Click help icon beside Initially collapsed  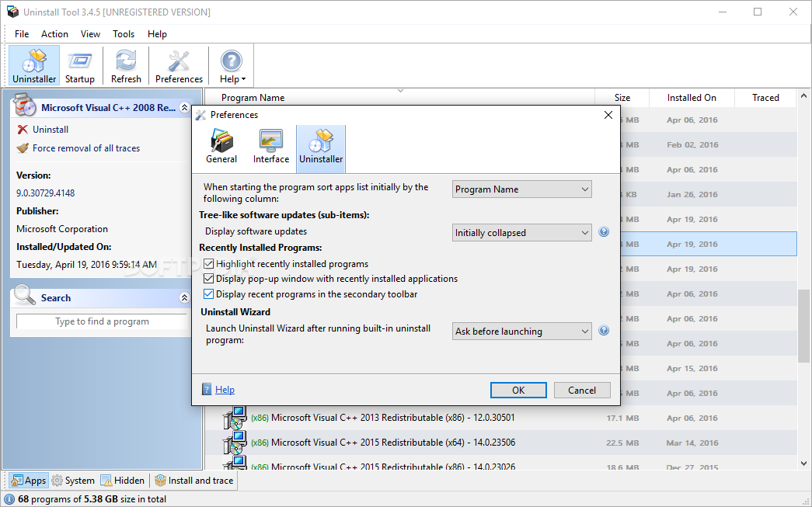[604, 232]
